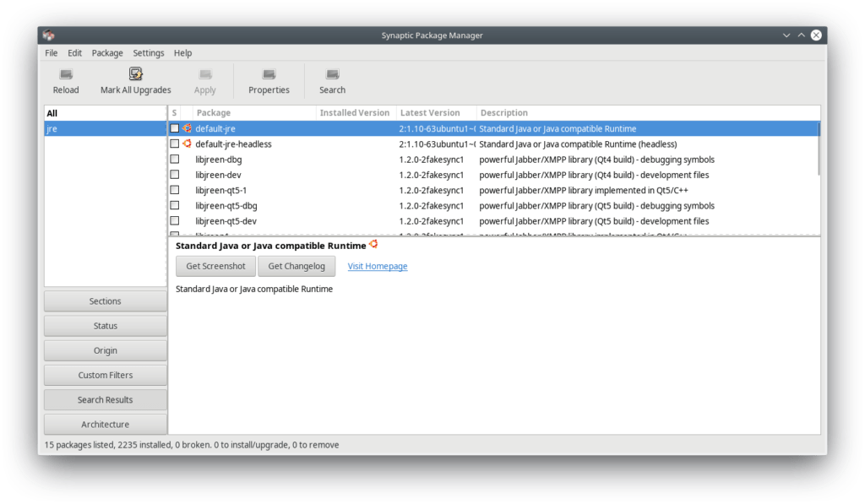This screenshot has height=504, width=865.
Task: Toggle the libjreen-dbg status checkbox
Action: pos(175,160)
